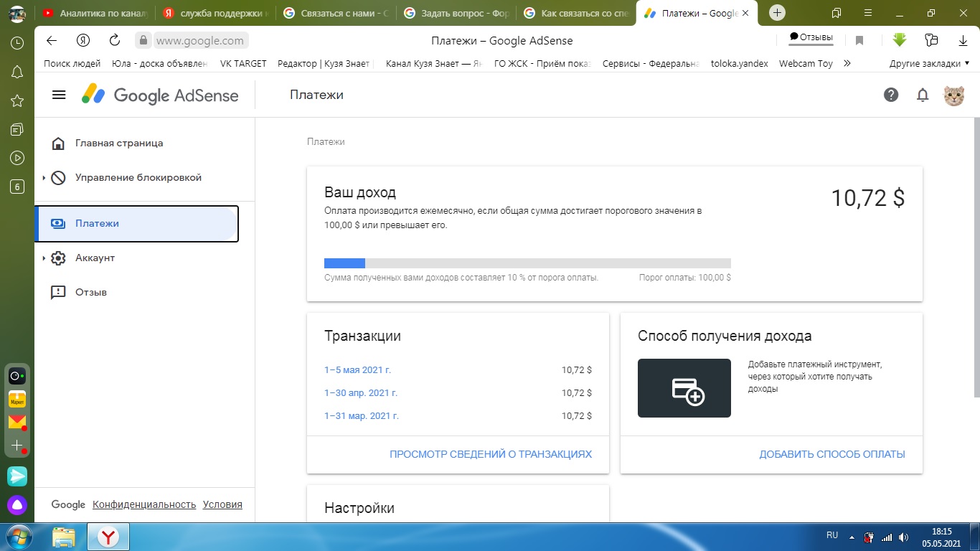Click ДОБАВИТЬ СПОСОБ ОПЛАТЫ
The image size is (980, 551).
[832, 454]
